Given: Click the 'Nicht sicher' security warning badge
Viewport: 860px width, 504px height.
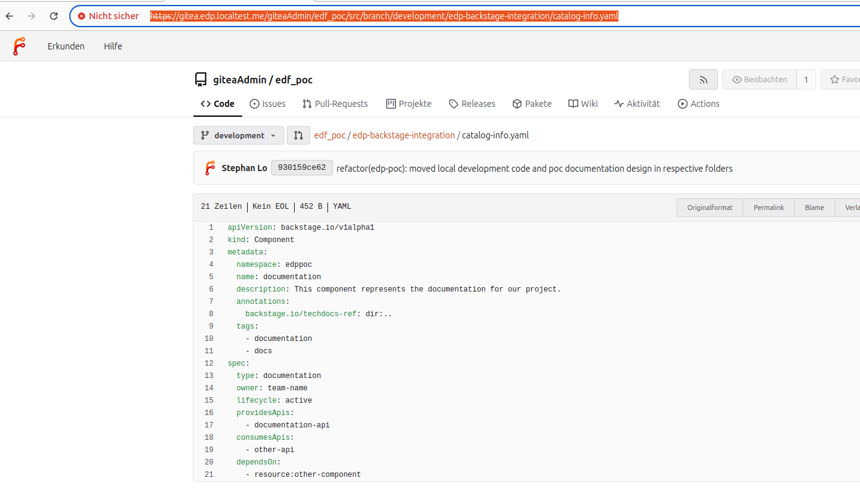Looking at the screenshot, I should [x=109, y=16].
